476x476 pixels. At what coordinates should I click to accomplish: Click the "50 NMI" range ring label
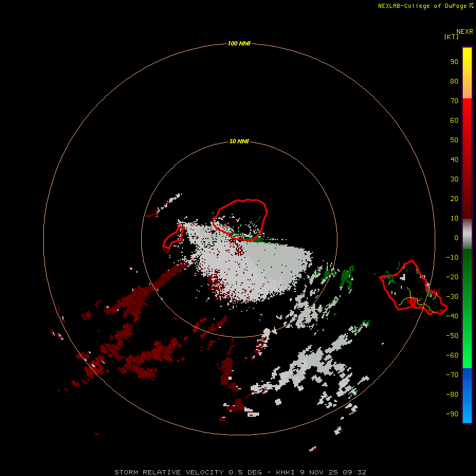pyautogui.click(x=239, y=141)
